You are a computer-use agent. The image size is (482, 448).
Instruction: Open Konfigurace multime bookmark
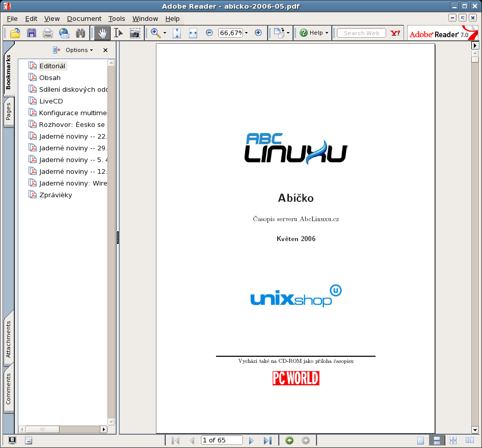pyautogui.click(x=73, y=113)
